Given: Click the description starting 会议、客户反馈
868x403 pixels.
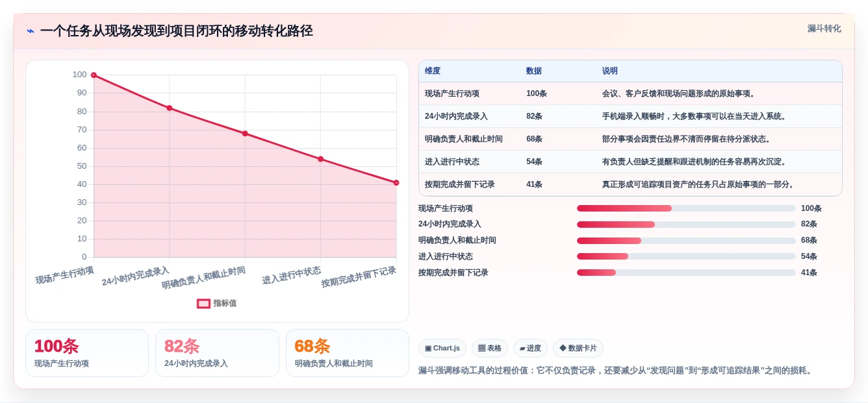Looking at the screenshot, I should click(x=679, y=93).
